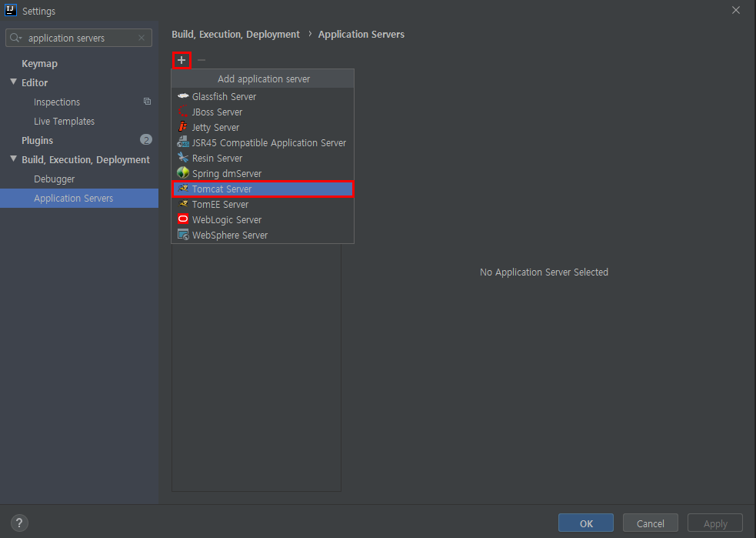Click the TomEE Server icon

click(183, 204)
